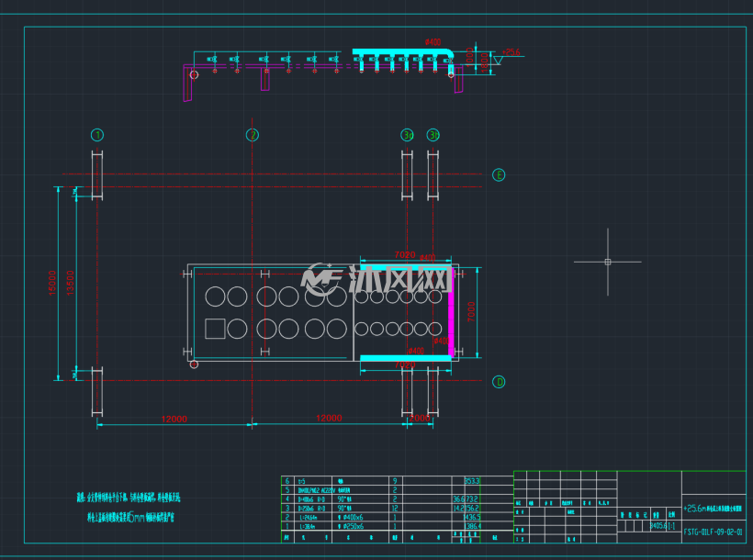The image size is (753, 560).
Task: Click the 12000 dimension between axes 2 and 3a
Action: (x=329, y=418)
